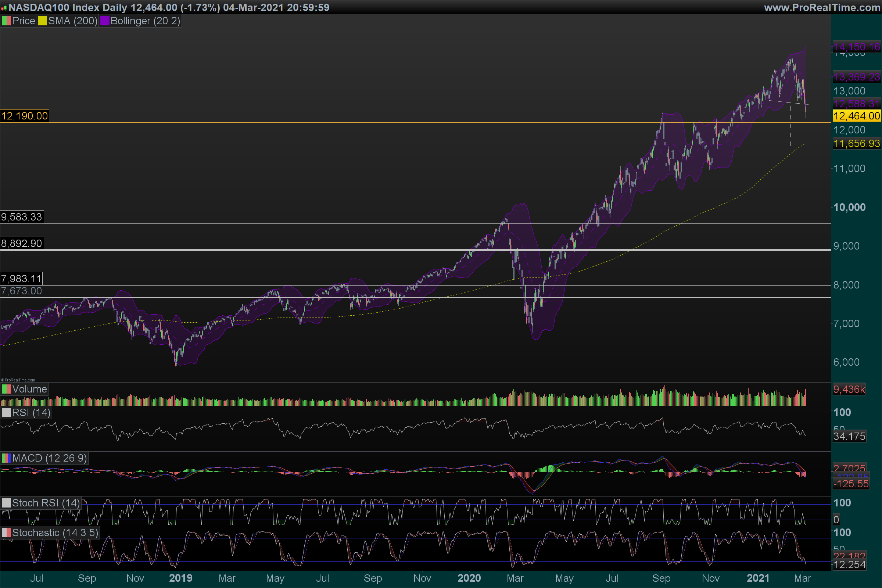The width and height of the screenshot is (882, 588).
Task: Select the Price label in the legend
Action: point(23,21)
